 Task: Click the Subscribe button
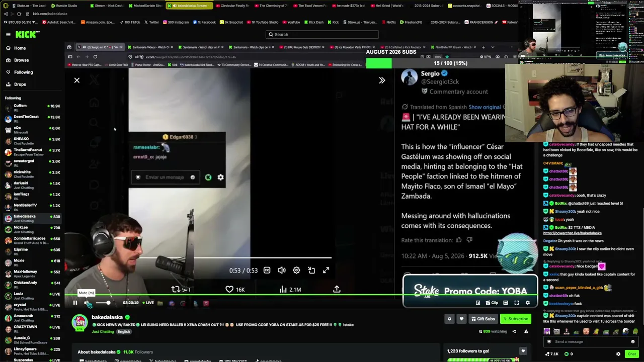point(515,319)
